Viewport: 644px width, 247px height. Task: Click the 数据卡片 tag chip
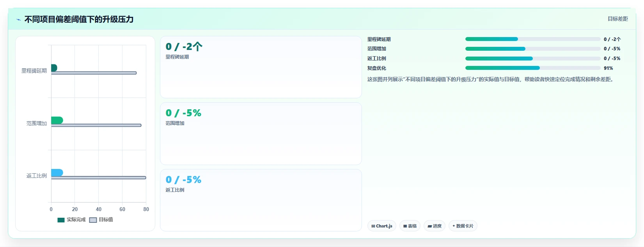pyautogui.click(x=463, y=226)
